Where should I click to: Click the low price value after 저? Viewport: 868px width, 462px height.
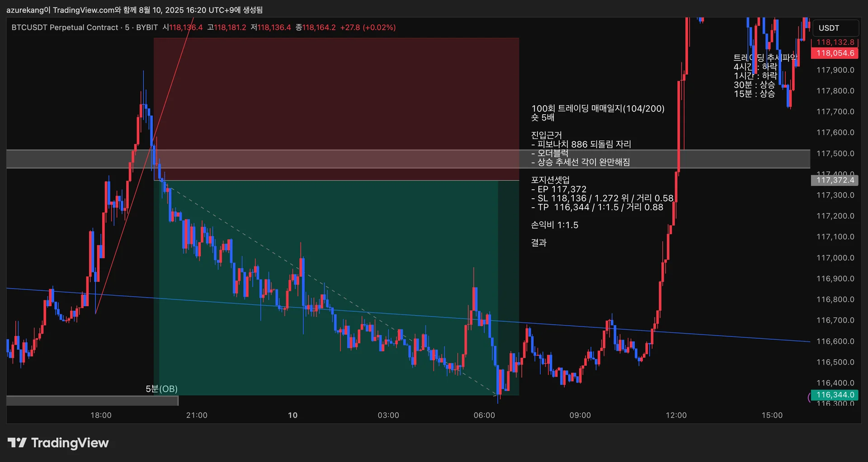274,28
